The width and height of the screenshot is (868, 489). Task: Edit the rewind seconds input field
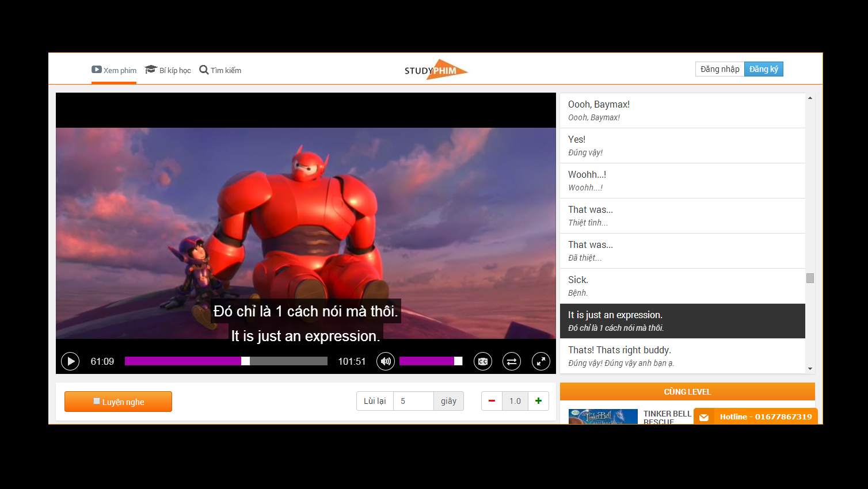413,401
